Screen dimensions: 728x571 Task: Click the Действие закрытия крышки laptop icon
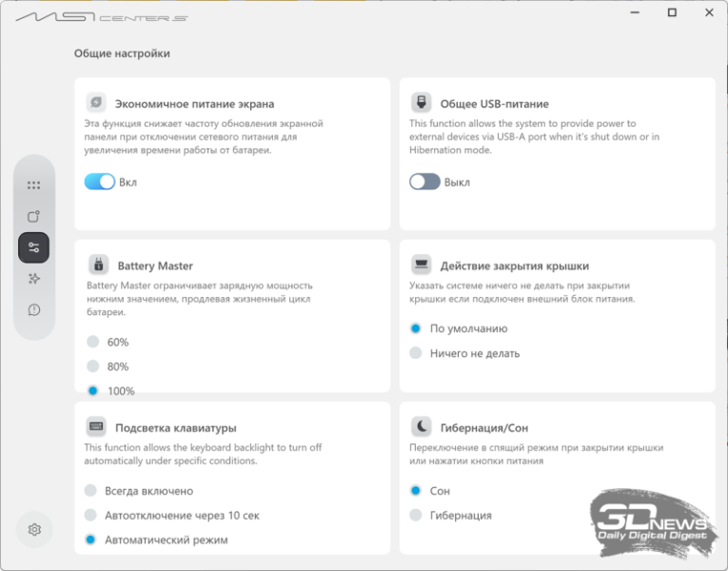tap(422, 265)
